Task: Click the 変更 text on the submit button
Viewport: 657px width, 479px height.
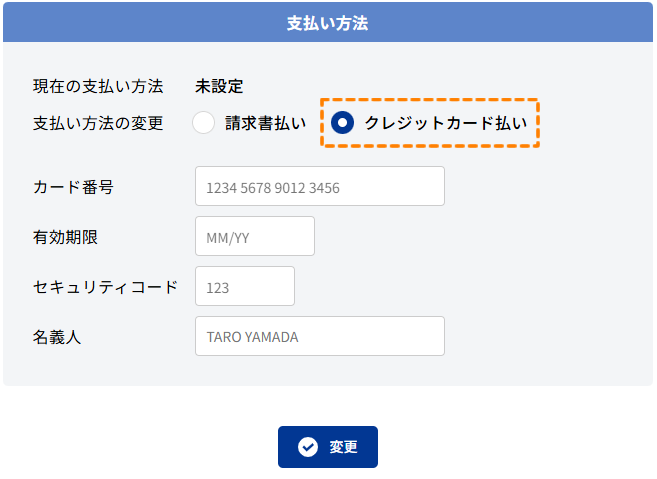Action: point(343,447)
